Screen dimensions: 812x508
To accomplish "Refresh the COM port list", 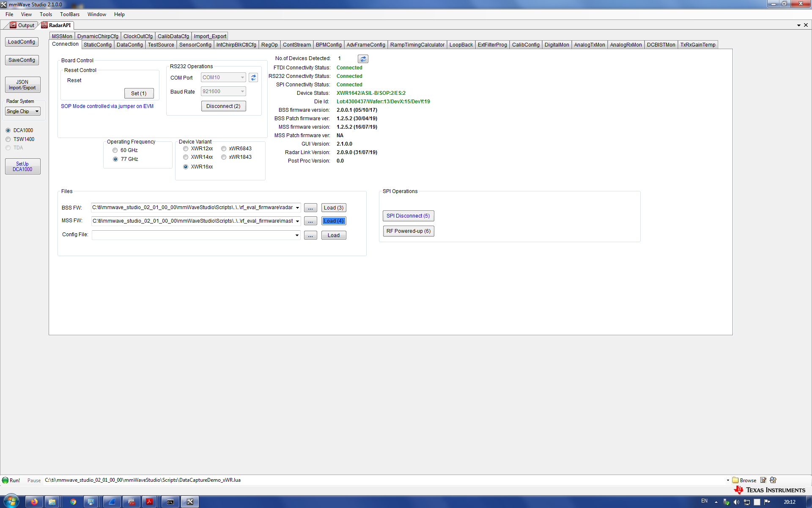I will (253, 77).
